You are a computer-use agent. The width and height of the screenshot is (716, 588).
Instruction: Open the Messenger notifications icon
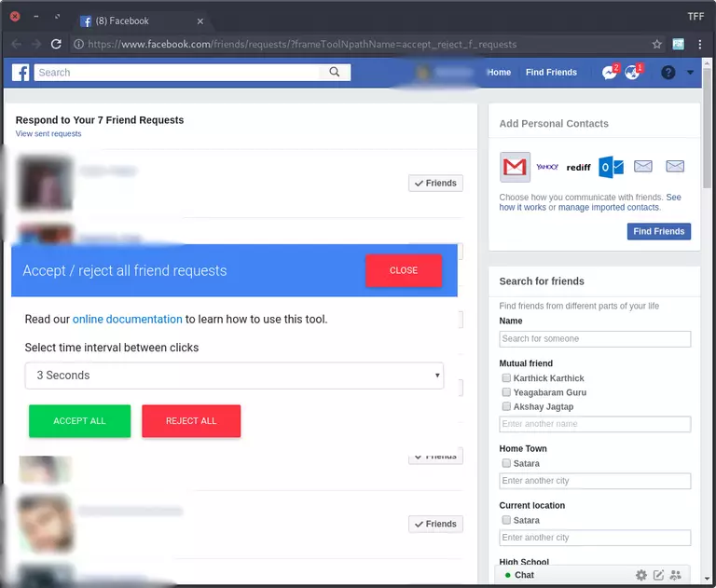[610, 73]
